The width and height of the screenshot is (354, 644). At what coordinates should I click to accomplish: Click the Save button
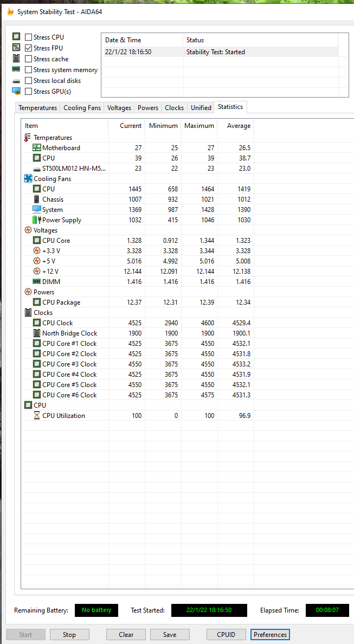(170, 635)
